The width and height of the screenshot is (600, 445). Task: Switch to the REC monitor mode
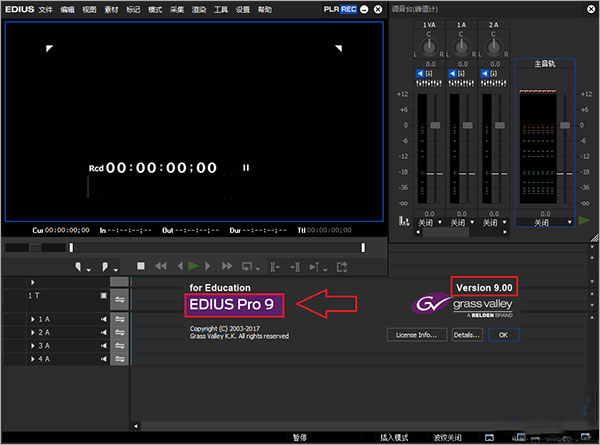[349, 9]
